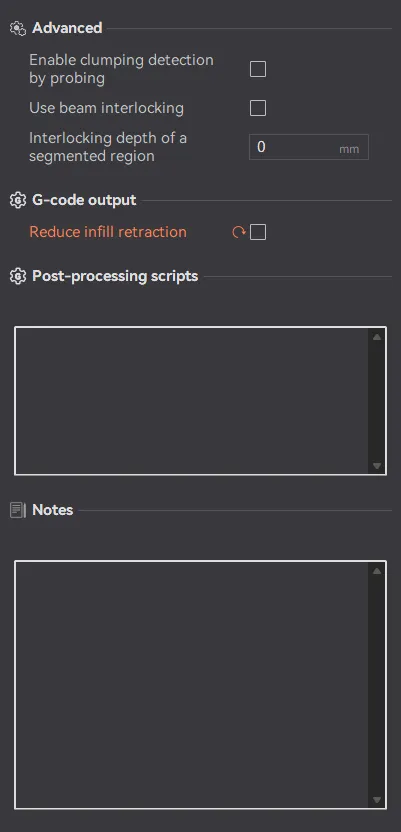Enable clumping detection by probing checkbox
Screen dimensions: 401x832
click(x=258, y=69)
